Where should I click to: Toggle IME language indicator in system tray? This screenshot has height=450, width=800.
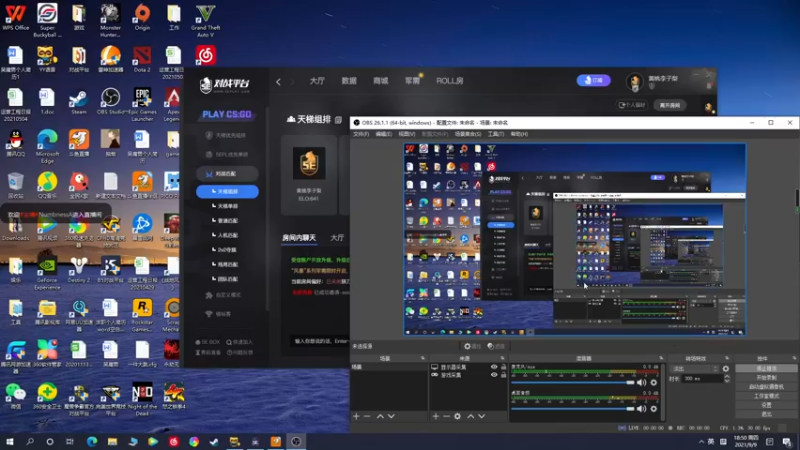tap(711, 441)
